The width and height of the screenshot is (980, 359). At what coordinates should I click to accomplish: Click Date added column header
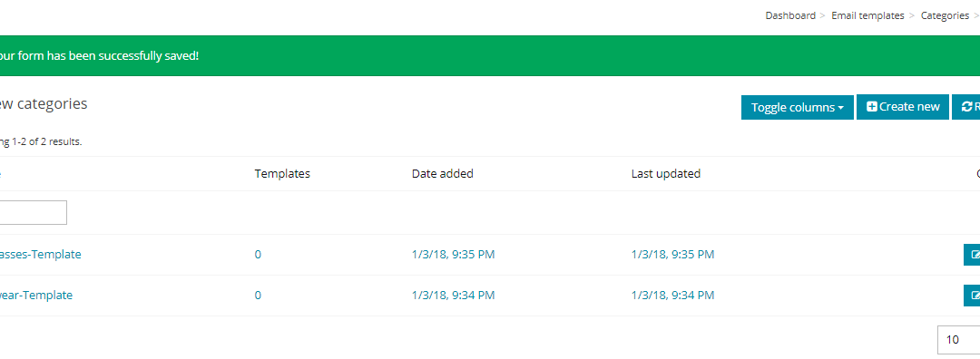443,173
